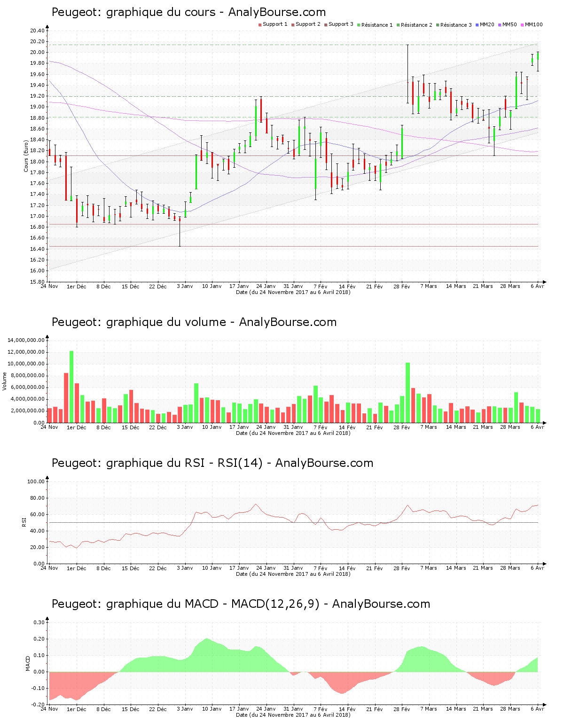Viewport: 564px width, 728px height.
Task: Click '24 Nov' date label on MACD chart
Action: pyautogui.click(x=49, y=709)
